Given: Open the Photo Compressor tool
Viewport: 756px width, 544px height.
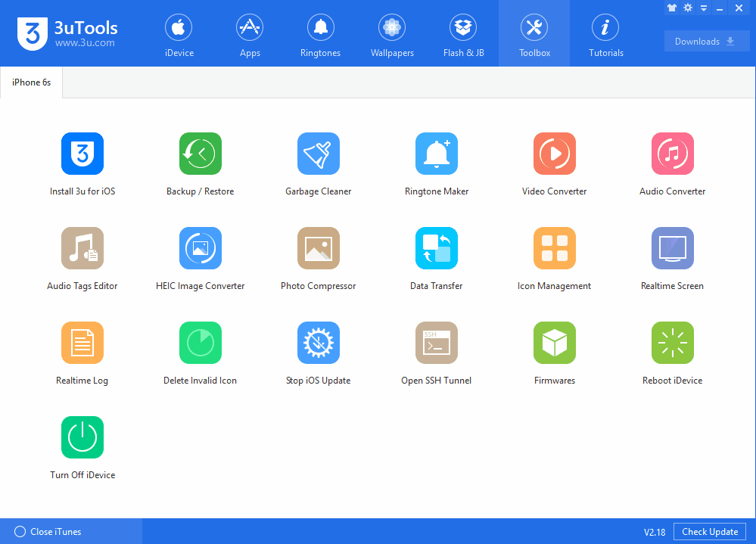Looking at the screenshot, I should point(318,248).
